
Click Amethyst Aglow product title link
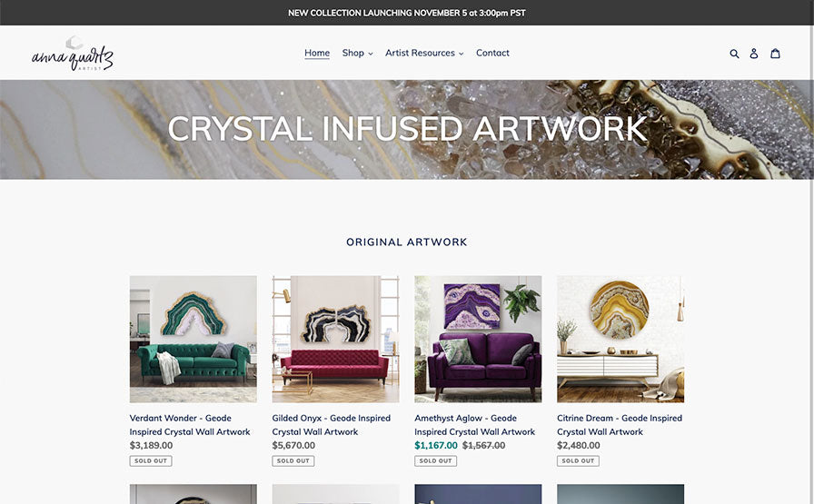tap(474, 425)
